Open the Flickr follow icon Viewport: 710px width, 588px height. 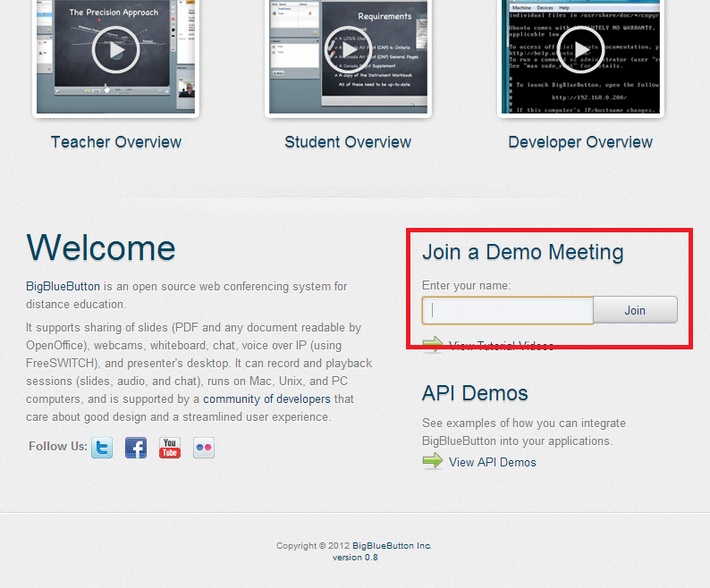[204, 448]
